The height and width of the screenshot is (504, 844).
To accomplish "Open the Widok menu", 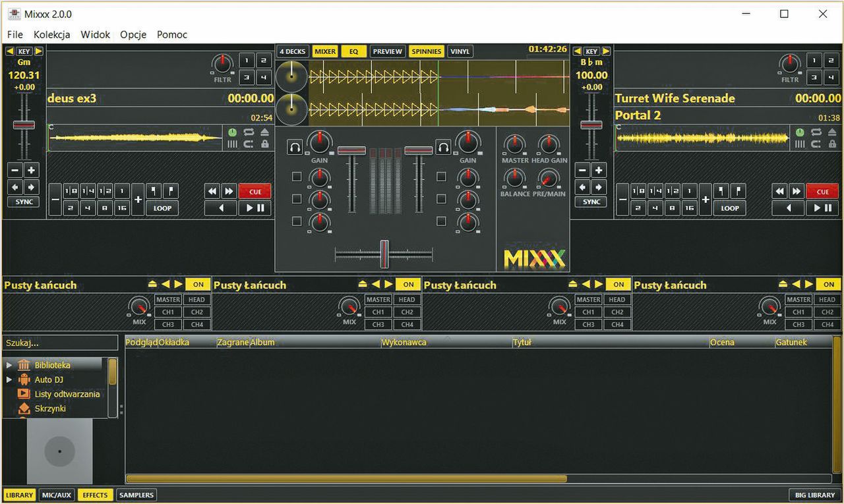I will click(x=96, y=34).
